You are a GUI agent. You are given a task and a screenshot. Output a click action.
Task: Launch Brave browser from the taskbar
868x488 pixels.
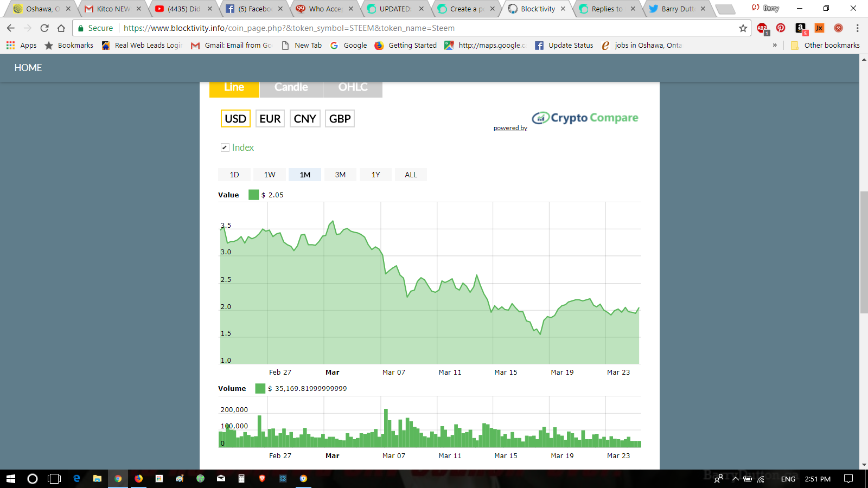pyautogui.click(x=262, y=479)
